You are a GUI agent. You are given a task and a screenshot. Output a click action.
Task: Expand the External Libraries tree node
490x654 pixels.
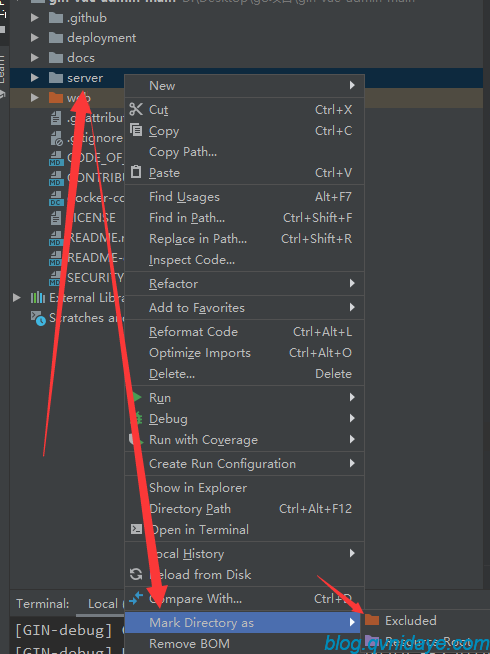click(17, 297)
